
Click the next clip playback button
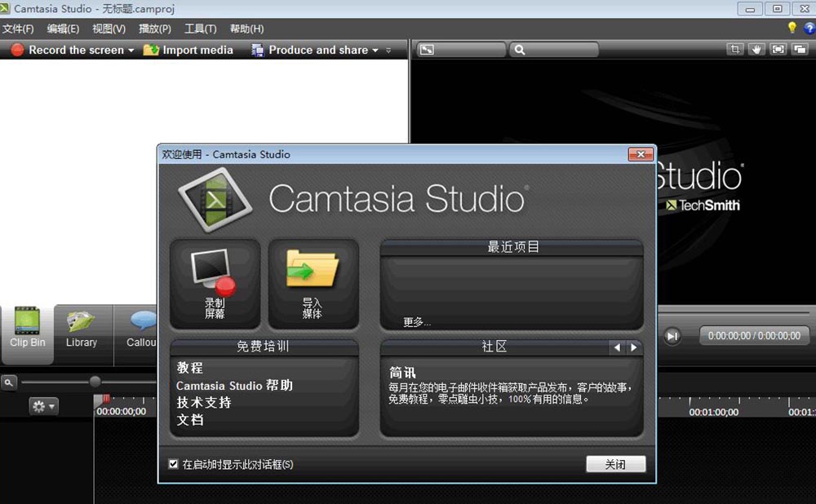(672, 336)
